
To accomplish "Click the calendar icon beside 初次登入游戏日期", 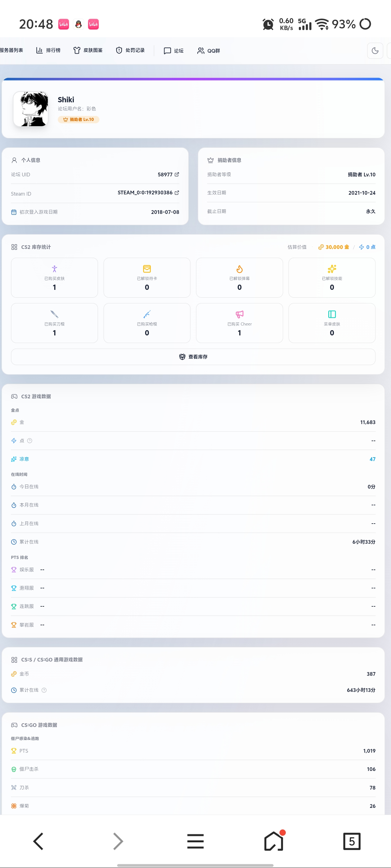I will (14, 212).
